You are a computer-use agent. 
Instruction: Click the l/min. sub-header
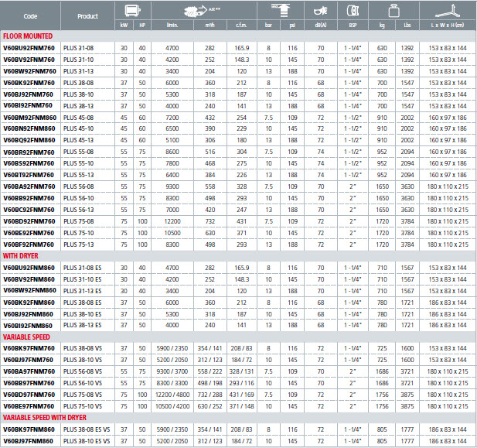pyautogui.click(x=172, y=26)
